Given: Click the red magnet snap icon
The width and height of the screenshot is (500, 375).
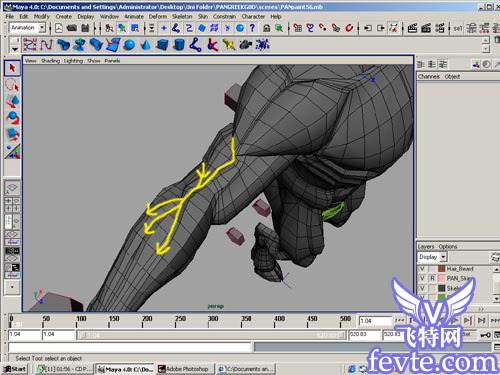Looking at the screenshot, I should click(x=349, y=28).
